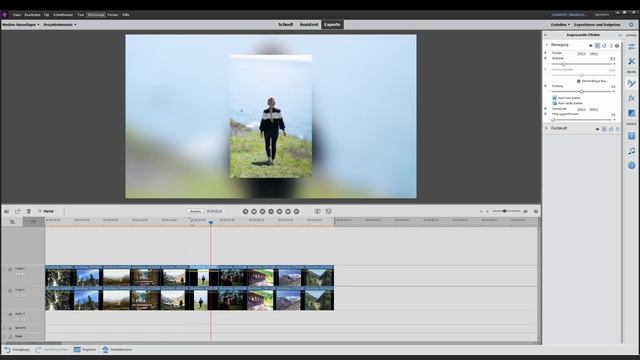Go to the next edit point
Image resolution: width=640 pixels, height=360 pixels.
(x=297, y=211)
